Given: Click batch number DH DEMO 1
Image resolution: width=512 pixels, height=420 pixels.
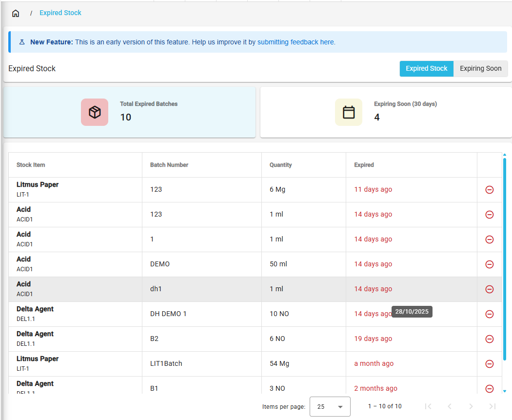Looking at the screenshot, I should (x=168, y=314).
